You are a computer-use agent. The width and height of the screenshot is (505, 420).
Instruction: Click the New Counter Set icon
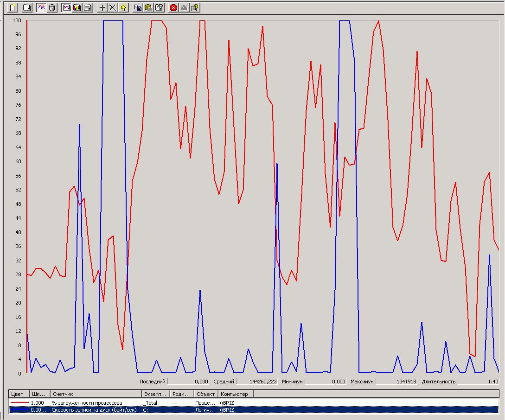click(13, 7)
